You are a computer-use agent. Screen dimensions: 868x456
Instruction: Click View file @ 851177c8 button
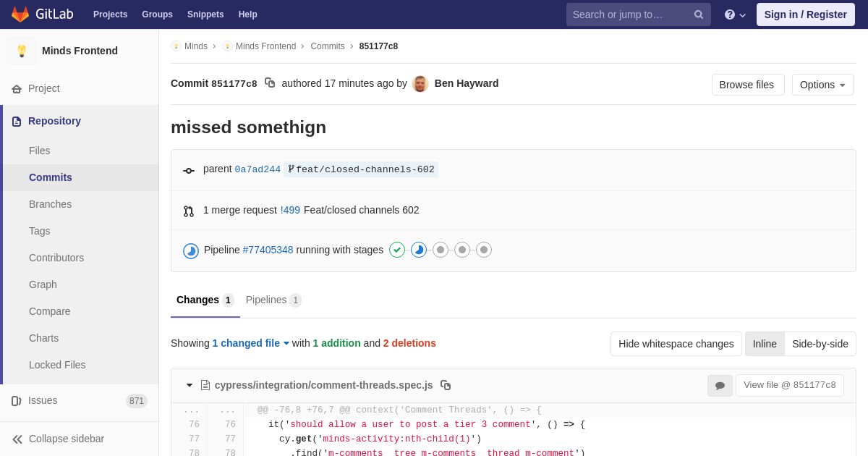[790, 385]
